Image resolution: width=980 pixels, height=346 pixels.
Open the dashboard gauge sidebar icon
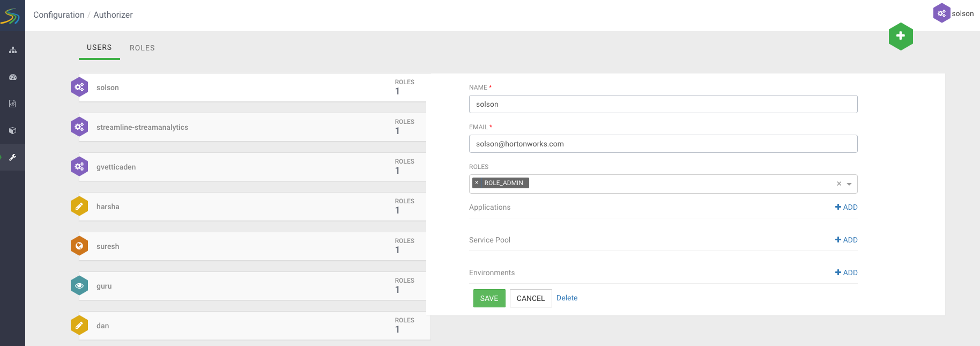[13, 77]
